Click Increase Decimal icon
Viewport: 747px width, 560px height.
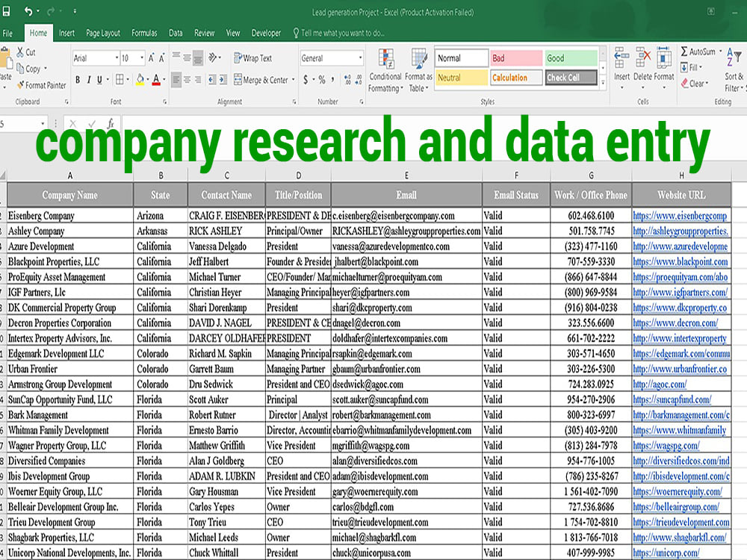(347, 80)
